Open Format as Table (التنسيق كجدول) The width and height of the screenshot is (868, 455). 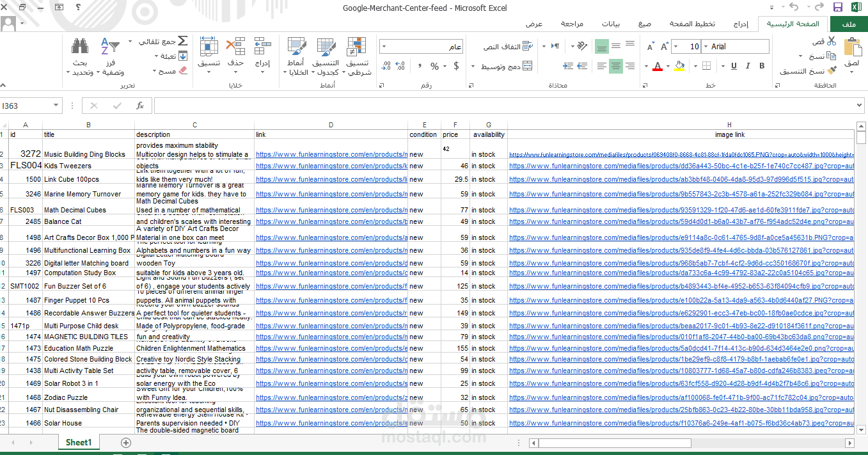pos(326,56)
